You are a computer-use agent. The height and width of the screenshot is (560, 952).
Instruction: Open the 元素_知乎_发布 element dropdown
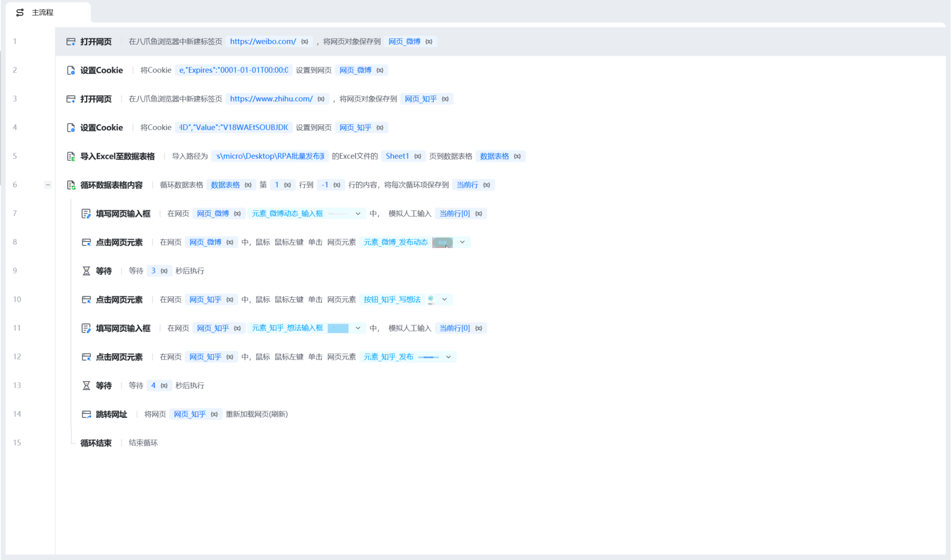(449, 357)
